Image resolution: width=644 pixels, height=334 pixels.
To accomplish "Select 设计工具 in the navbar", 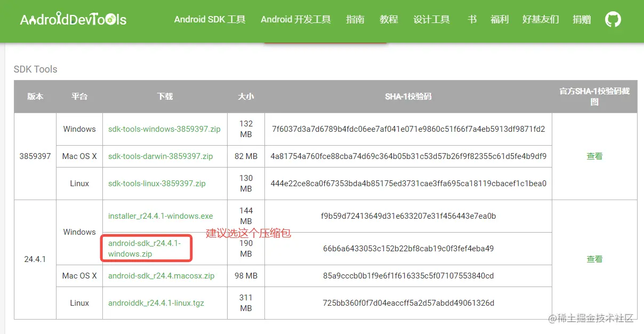I will 432,20.
